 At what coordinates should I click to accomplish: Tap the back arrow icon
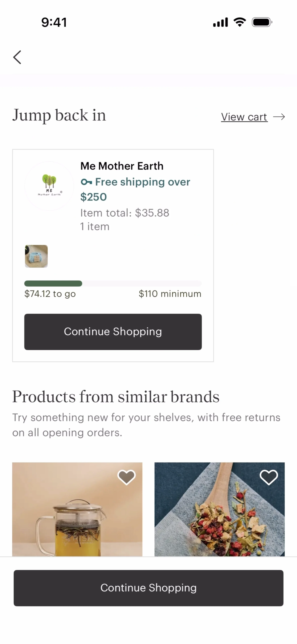pos(17,57)
